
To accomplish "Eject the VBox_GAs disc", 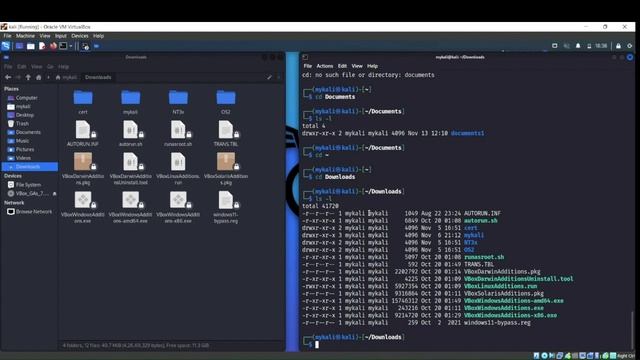I will (54, 193).
